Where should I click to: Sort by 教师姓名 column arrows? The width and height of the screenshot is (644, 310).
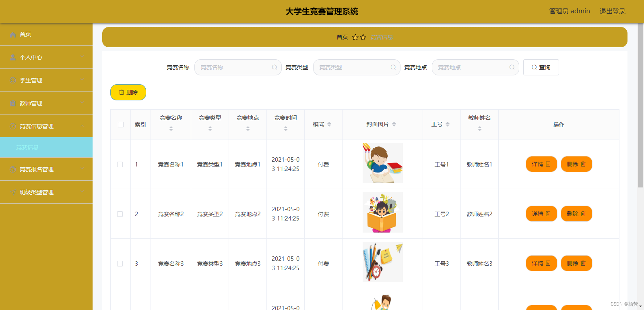pos(480,129)
